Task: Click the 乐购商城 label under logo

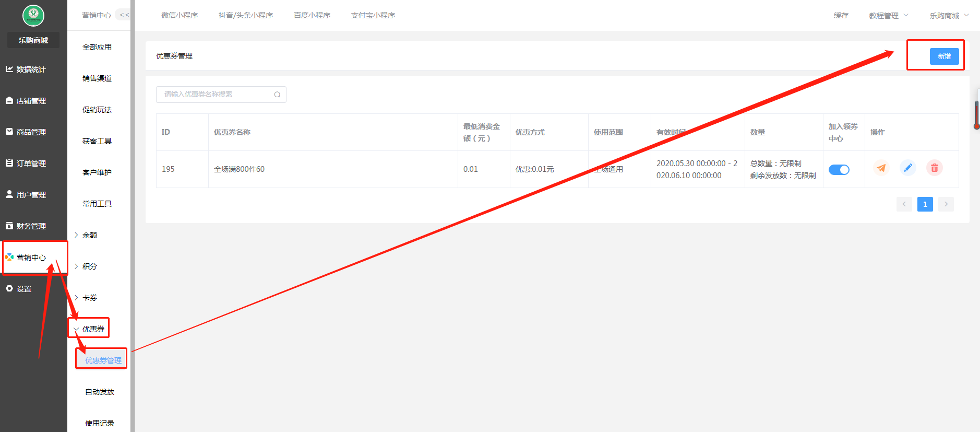Action: pos(33,40)
